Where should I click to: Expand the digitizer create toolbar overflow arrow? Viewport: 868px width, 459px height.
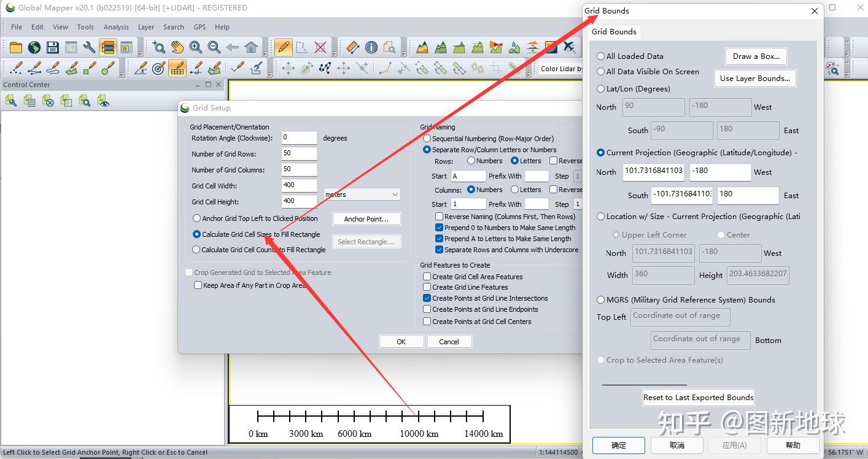(122, 74)
